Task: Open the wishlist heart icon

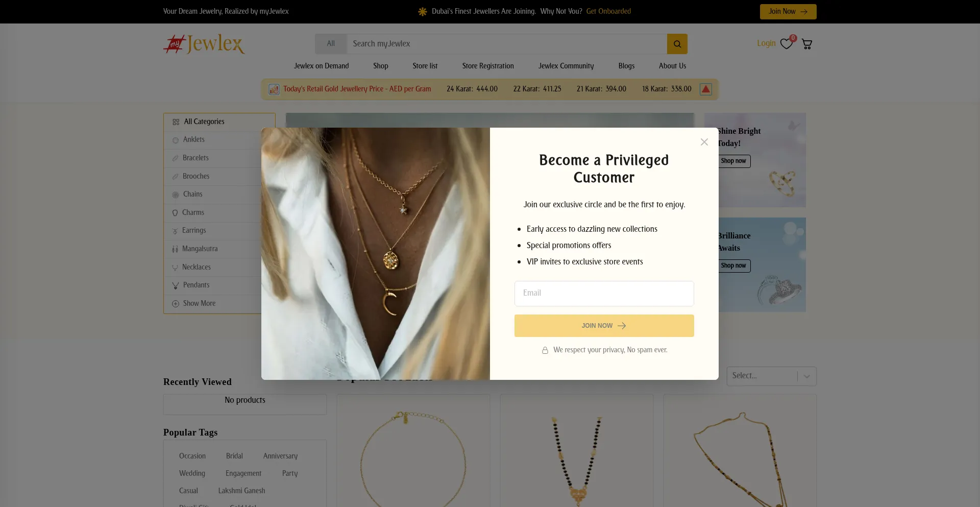Action: [787, 44]
